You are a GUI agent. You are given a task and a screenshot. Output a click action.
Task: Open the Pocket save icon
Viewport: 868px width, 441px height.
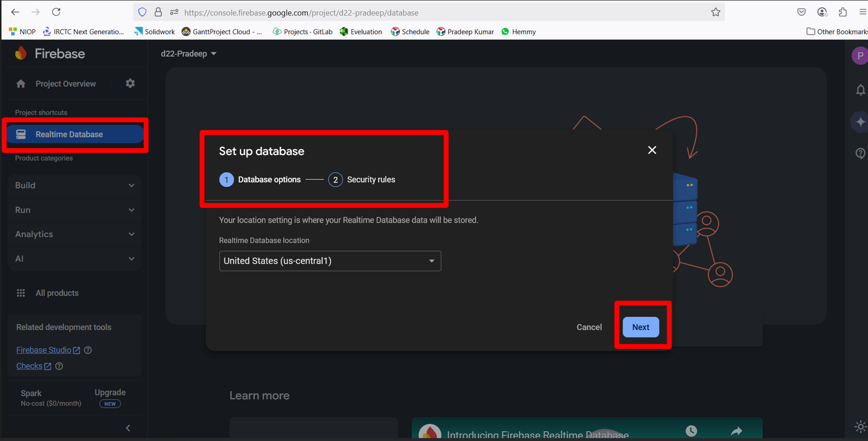[x=801, y=12]
